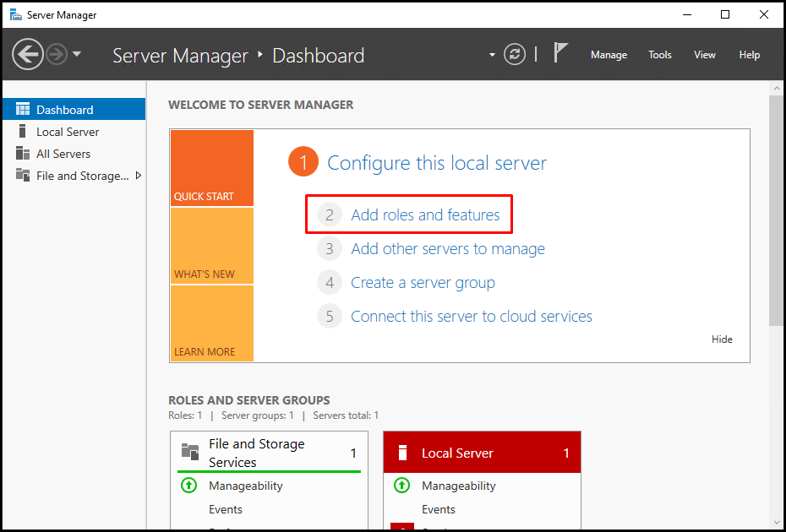This screenshot has height=532, width=786.
Task: Click the All Servers icon in sidebar
Action: tap(23, 154)
